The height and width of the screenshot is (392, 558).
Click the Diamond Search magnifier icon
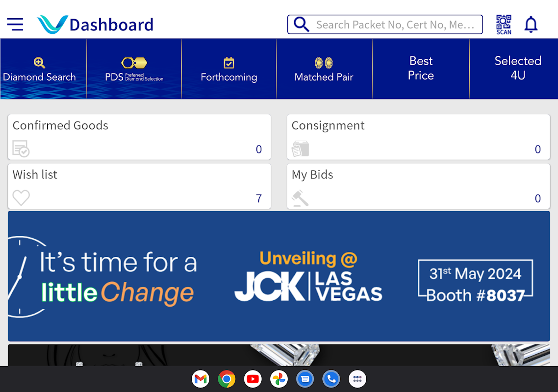[x=39, y=63]
